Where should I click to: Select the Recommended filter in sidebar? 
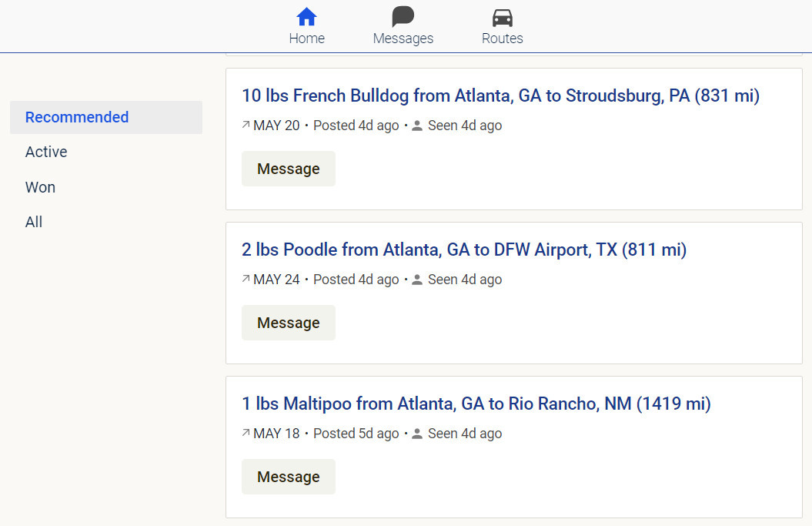(x=77, y=117)
